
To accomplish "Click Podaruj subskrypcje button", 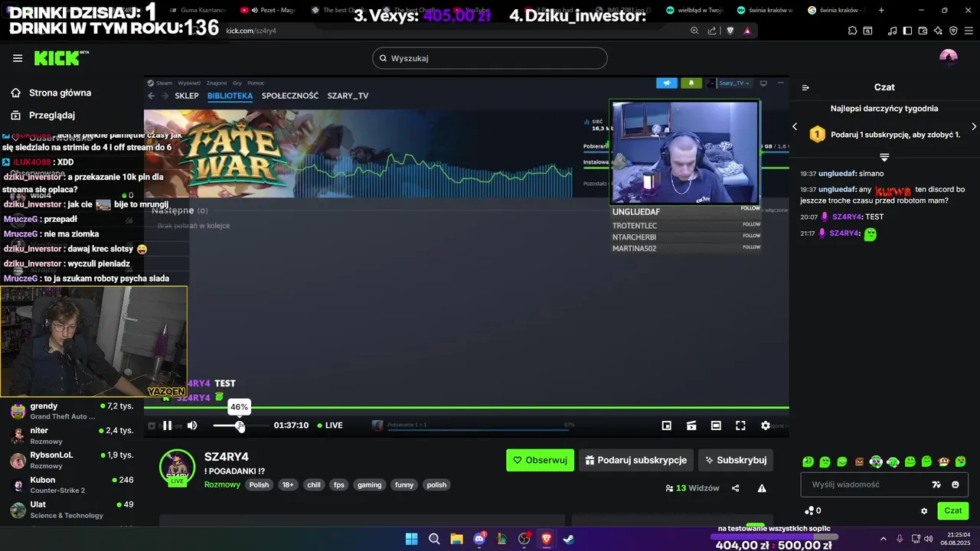I will 636,460.
